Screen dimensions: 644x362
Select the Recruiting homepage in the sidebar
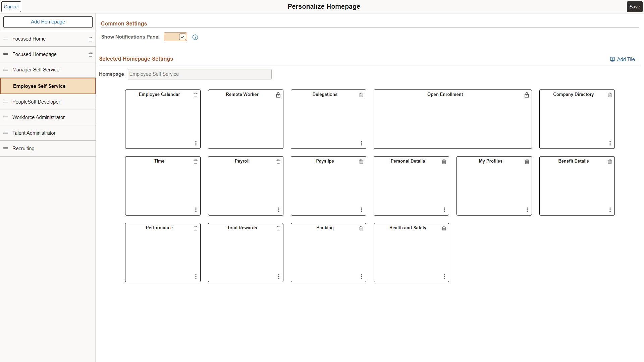click(x=23, y=148)
